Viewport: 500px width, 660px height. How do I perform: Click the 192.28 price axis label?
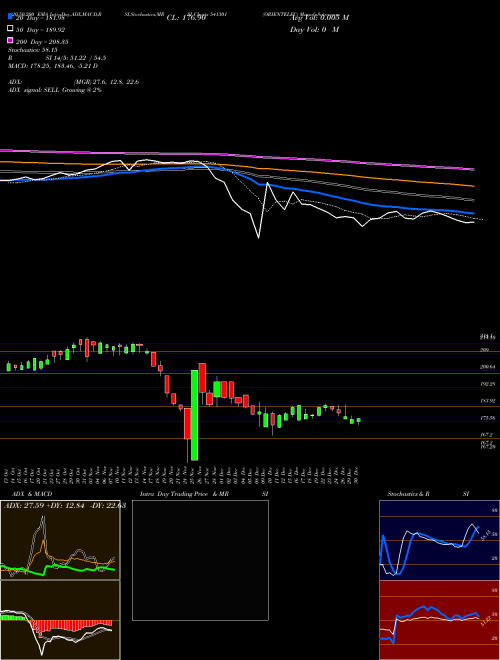pyautogui.click(x=487, y=384)
